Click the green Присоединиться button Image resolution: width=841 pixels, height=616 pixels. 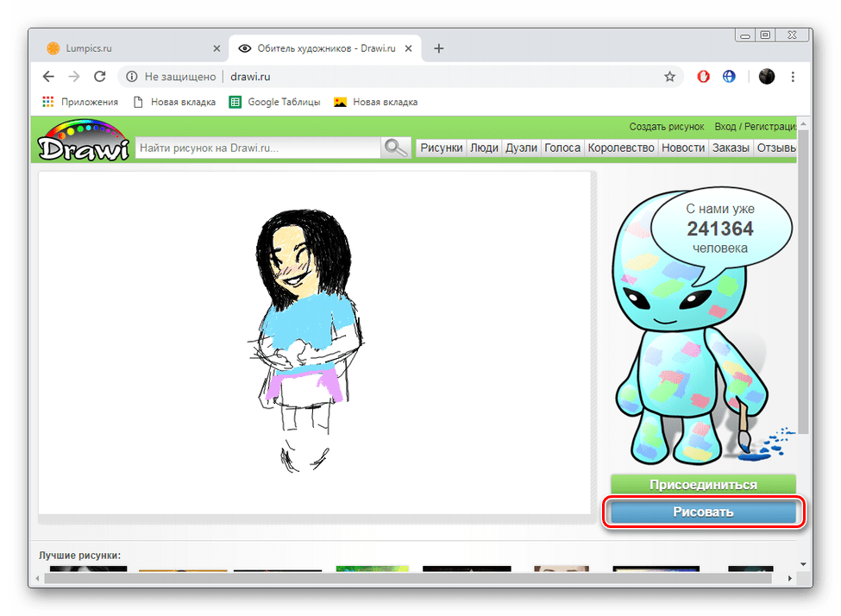tap(703, 485)
